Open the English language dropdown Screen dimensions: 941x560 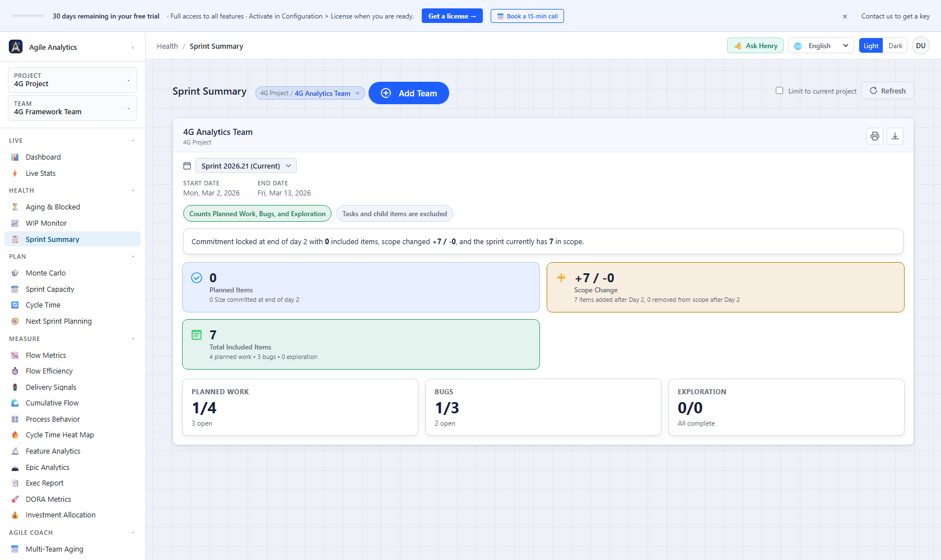821,46
